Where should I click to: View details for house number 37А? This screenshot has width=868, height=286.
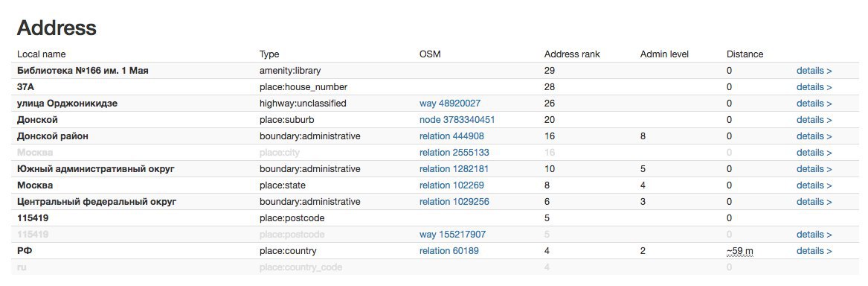tap(814, 87)
